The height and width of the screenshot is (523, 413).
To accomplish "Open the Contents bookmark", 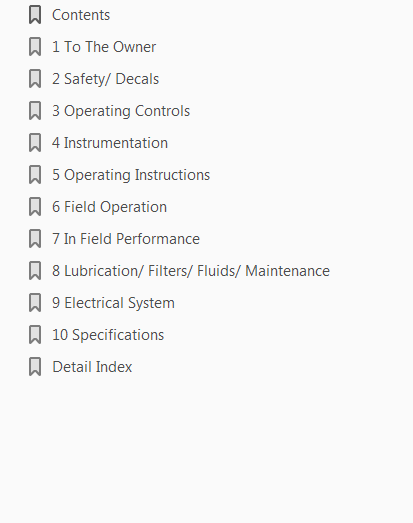I will (81, 15).
